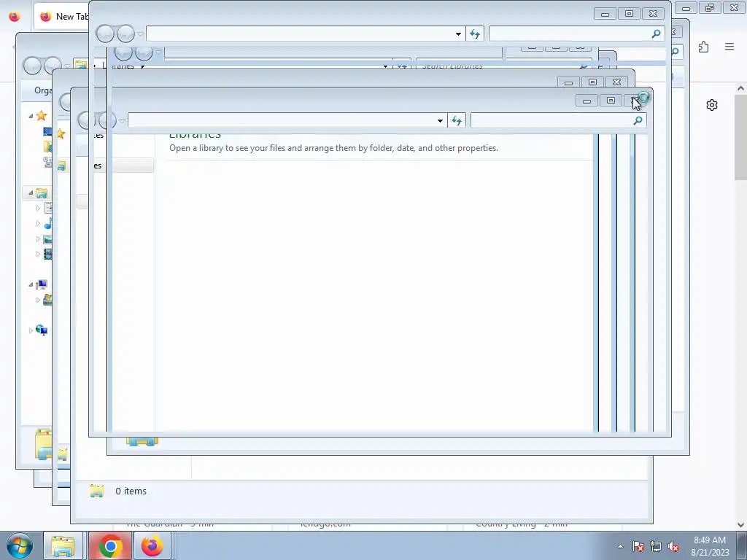Collapse the Favorites group in the leftmost Explorer tree
Image resolution: width=747 pixels, height=560 pixels.
pyautogui.click(x=31, y=116)
